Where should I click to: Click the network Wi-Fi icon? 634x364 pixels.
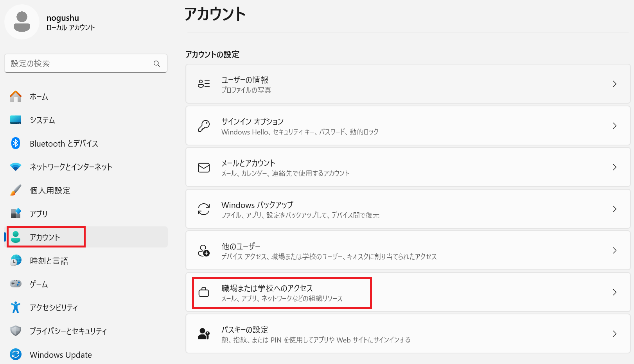pos(16,167)
